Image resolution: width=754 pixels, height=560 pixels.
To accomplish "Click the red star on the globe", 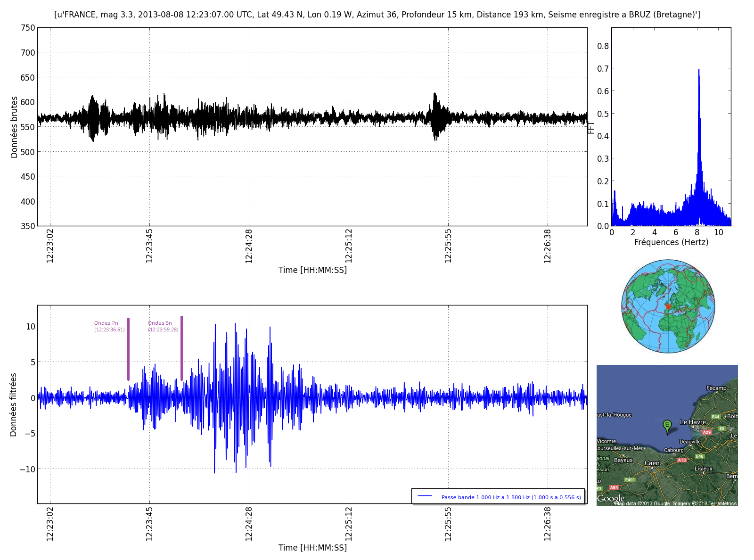I will click(x=668, y=306).
